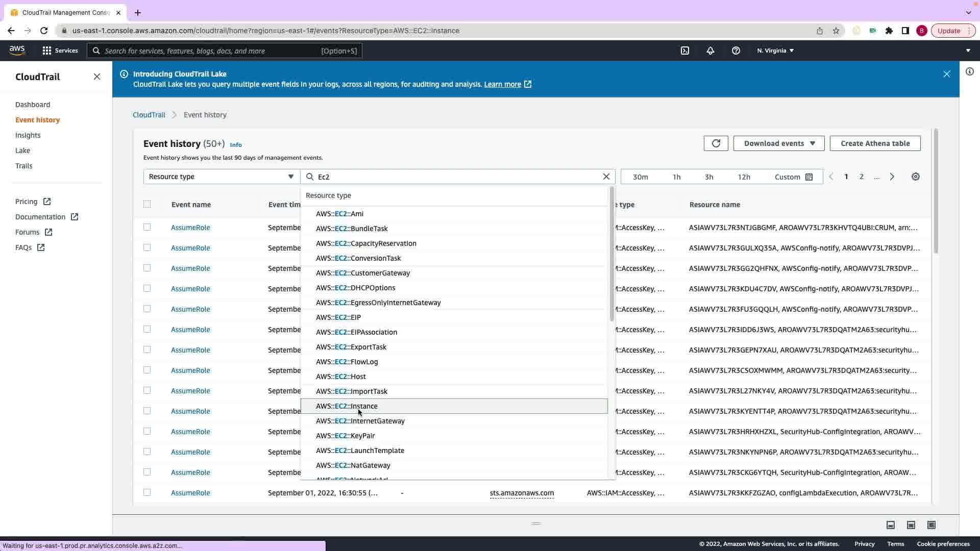This screenshot has height=551, width=980.
Task: Go to next page of events
Action: pyautogui.click(x=892, y=177)
